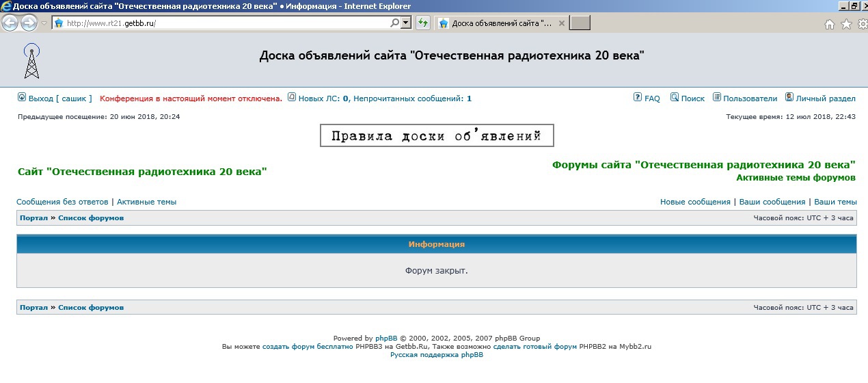Close the current browser tab

[x=562, y=23]
